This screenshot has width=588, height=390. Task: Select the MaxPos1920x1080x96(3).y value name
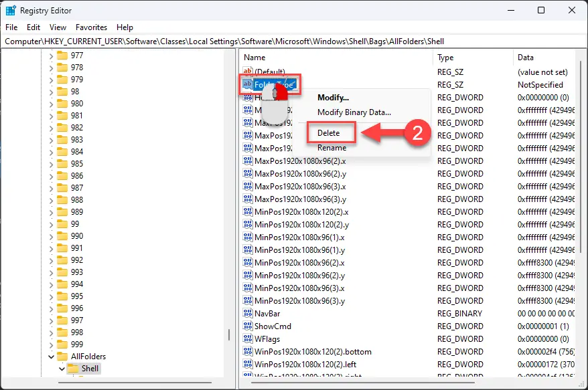300,199
